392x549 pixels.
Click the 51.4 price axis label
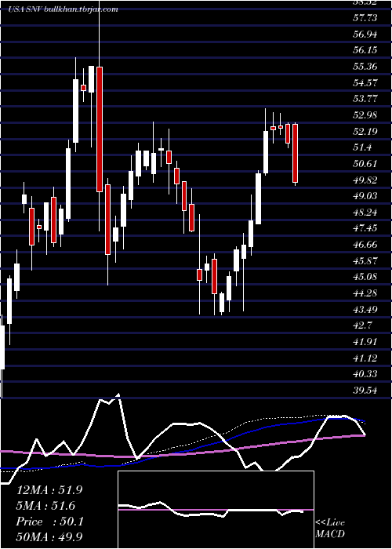[362, 147]
